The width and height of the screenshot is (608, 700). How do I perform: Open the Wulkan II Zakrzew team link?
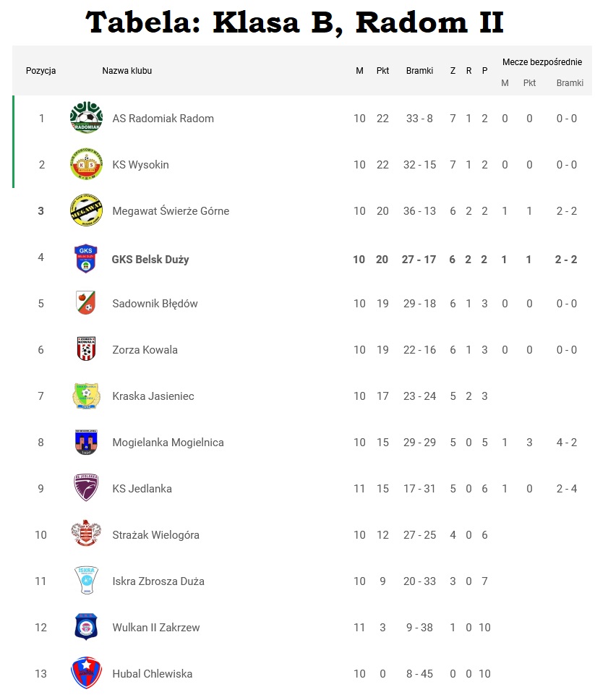tap(155, 628)
